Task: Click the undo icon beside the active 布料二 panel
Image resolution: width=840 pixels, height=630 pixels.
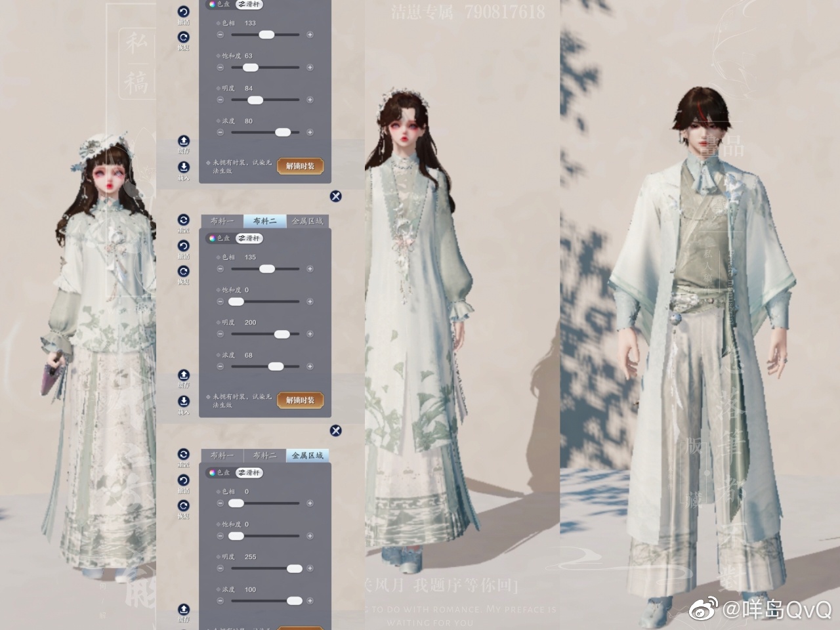Action: (184, 245)
